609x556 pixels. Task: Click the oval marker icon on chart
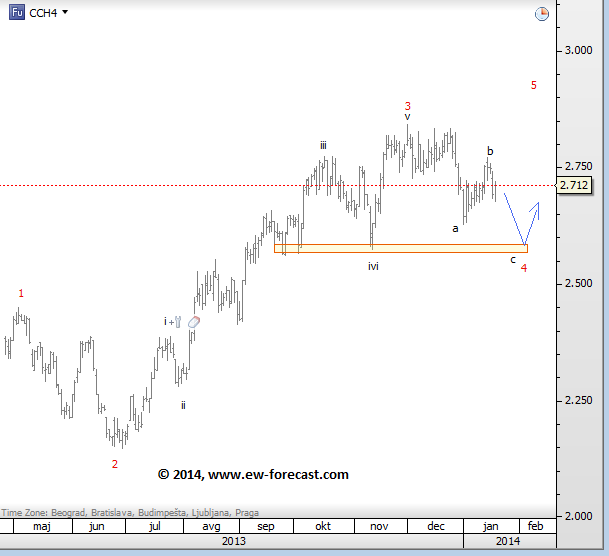coord(194,322)
